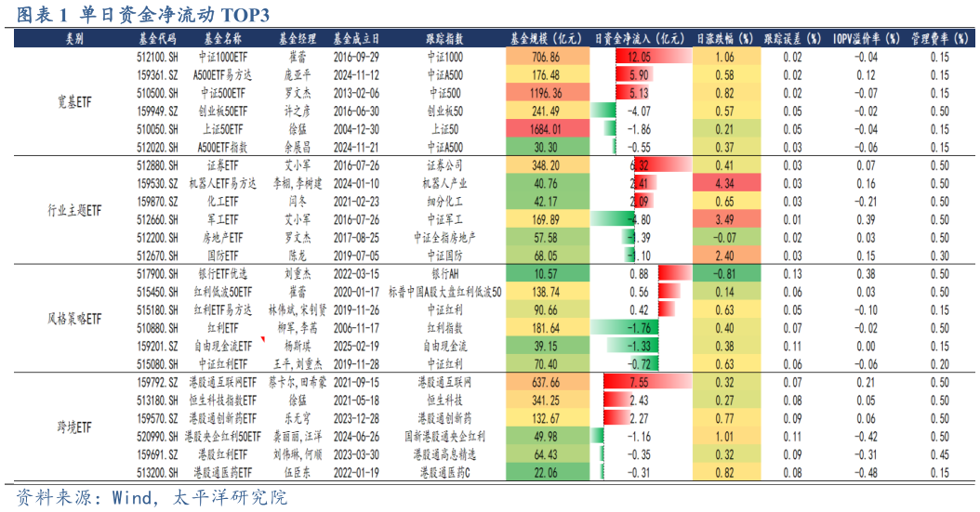Viewport: 980px width, 512px height.
Task: Click the fund name 恒生科技指数ETF
Action: pos(222,400)
